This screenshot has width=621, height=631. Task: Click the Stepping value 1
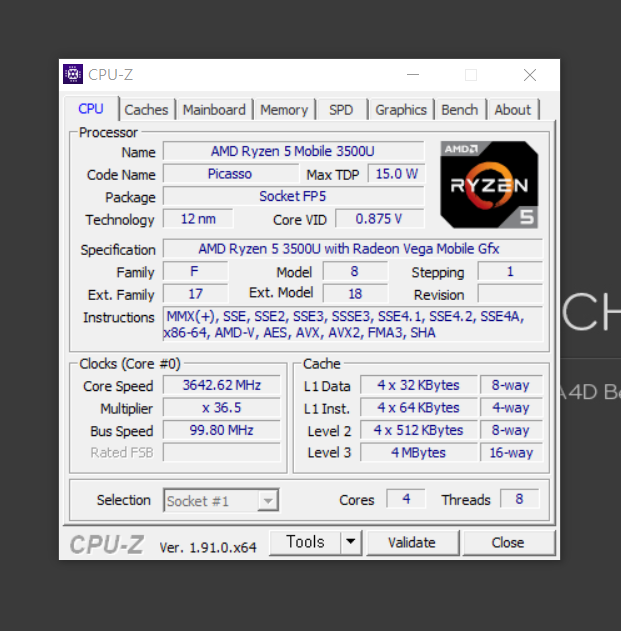click(x=510, y=272)
